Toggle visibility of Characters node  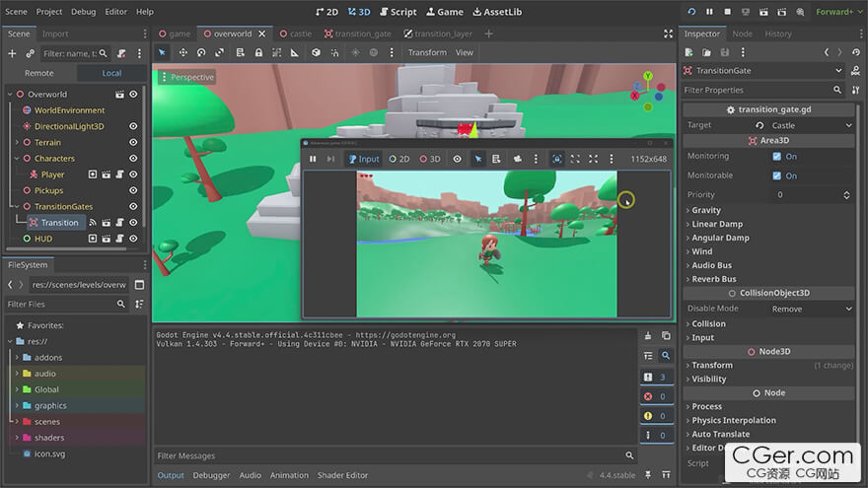pos(133,159)
